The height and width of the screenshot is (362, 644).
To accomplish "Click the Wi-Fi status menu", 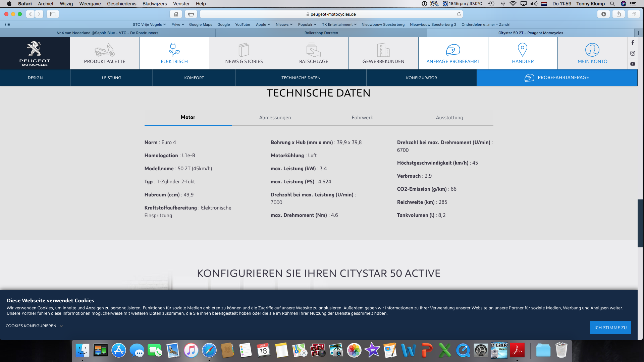I will [513, 4].
